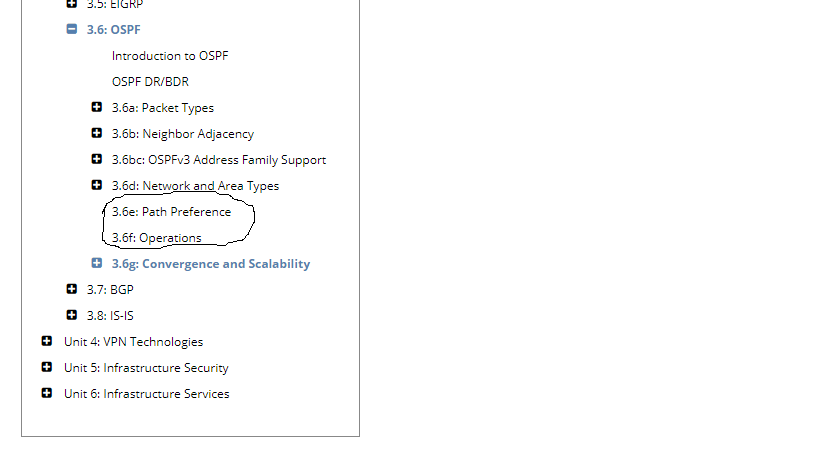The height and width of the screenshot is (460, 819).
Task: Open the OSPF DR/BDR page
Action: point(150,82)
